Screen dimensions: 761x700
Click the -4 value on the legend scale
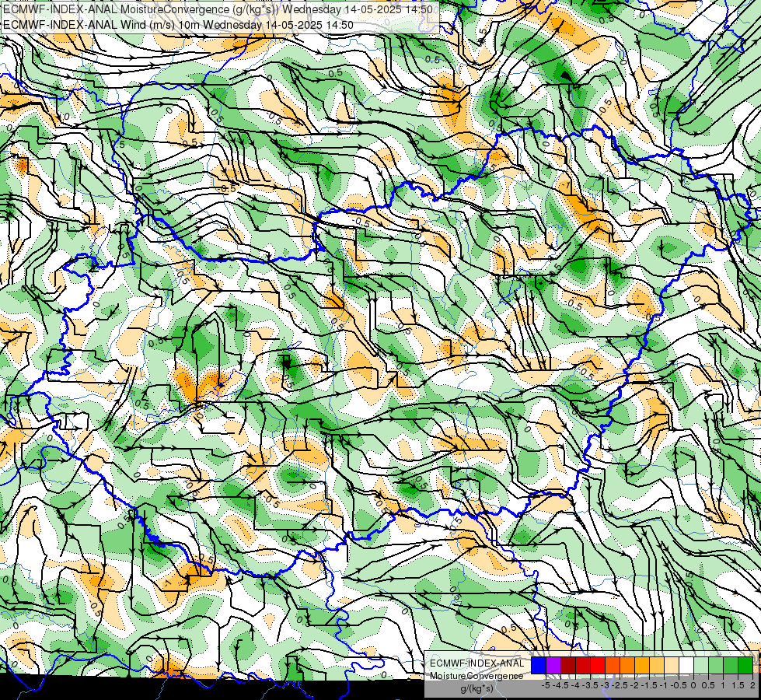pos(575,685)
